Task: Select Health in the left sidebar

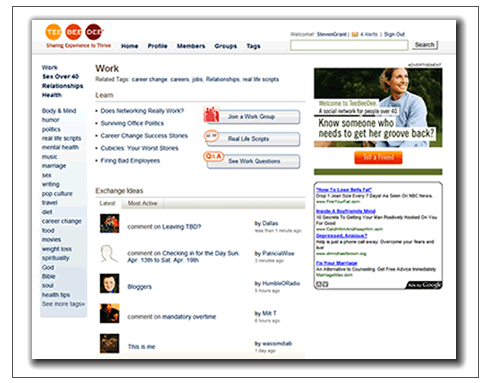Action: (x=52, y=95)
